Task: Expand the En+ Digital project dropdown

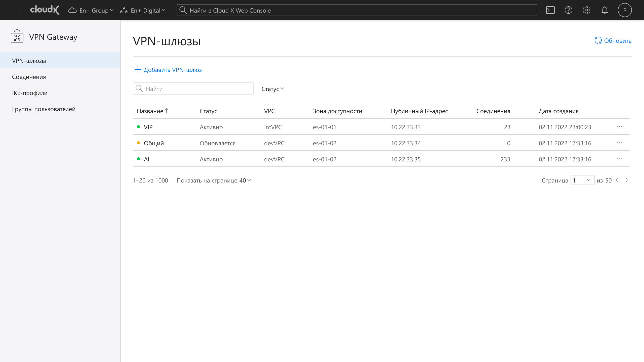Action: pyautogui.click(x=143, y=10)
